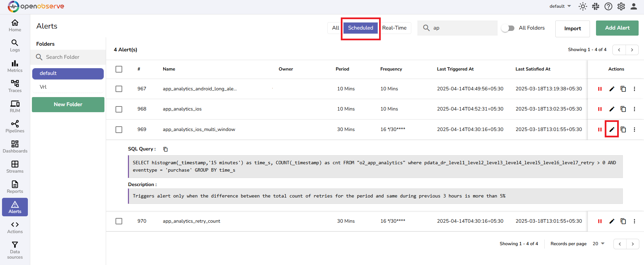Edit alert app_analytics_android_long_ale
The height and width of the screenshot is (265, 644).
(612, 89)
